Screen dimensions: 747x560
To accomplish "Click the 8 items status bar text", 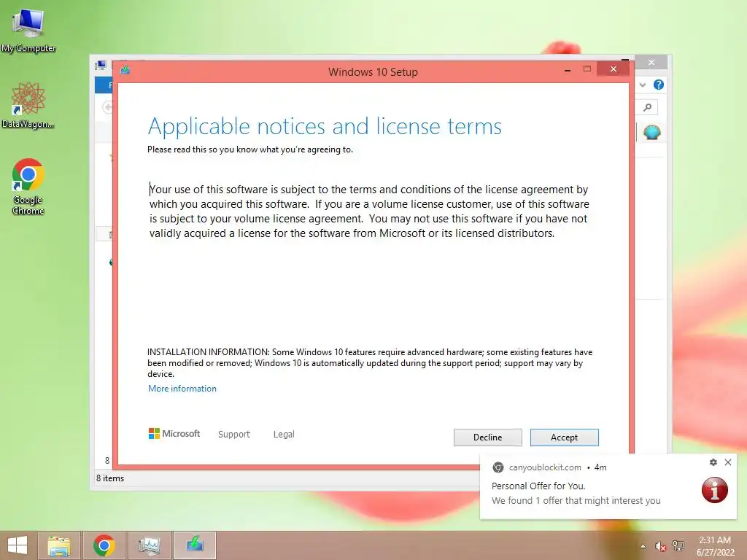I will point(110,478).
